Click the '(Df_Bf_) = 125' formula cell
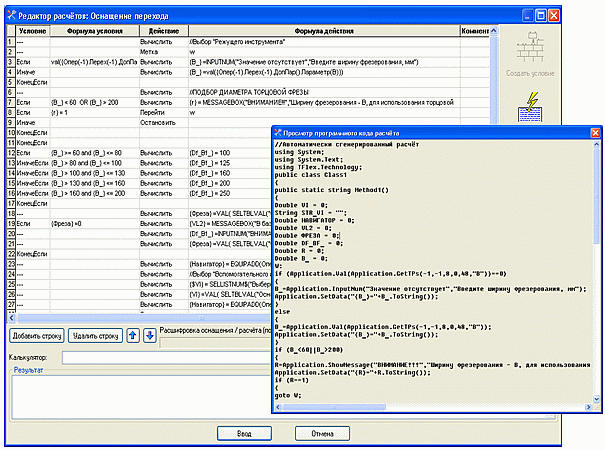The height and width of the screenshot is (450, 605). [x=230, y=163]
